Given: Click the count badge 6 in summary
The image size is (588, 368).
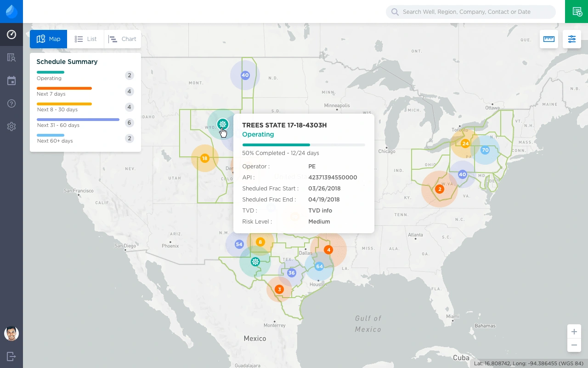Looking at the screenshot, I should pyautogui.click(x=130, y=123).
